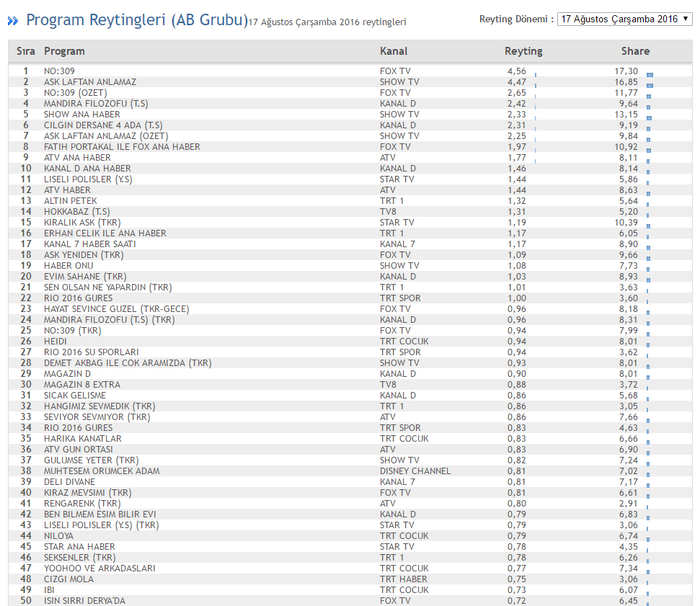Screen dimensions: 700x606
Task: Click ERHAN CELIK ILE ANA HABER
Action: pyautogui.click(x=105, y=233)
